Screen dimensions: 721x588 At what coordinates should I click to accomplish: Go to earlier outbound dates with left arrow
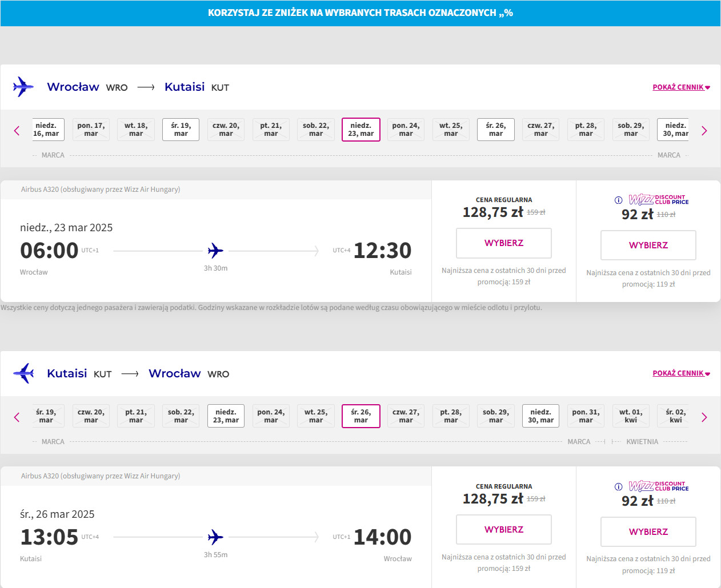pos(17,131)
